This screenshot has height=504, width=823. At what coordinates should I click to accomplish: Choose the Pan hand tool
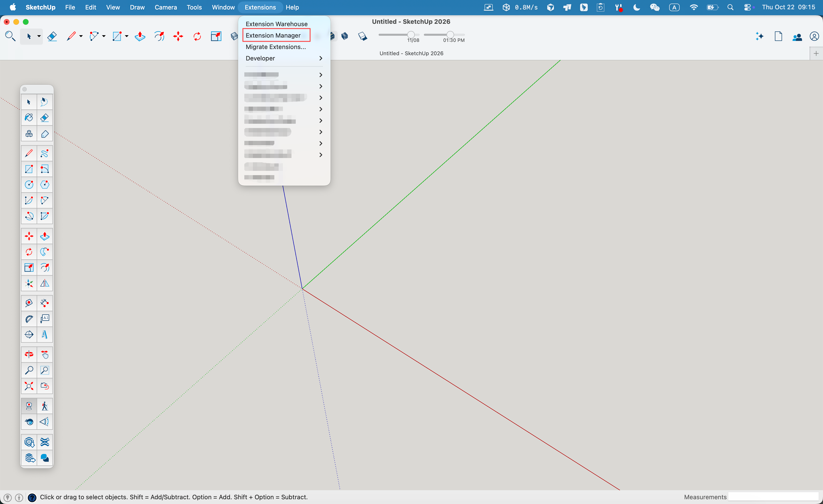(45, 355)
